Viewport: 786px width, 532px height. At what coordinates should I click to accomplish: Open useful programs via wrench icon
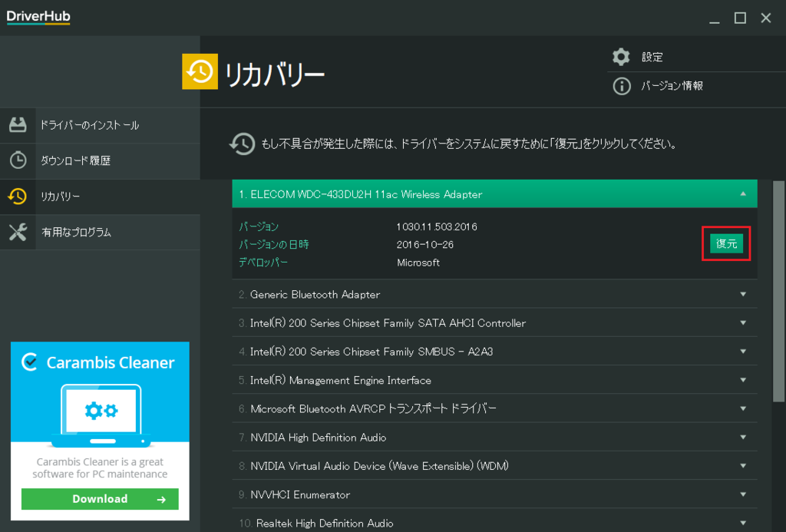[x=18, y=233]
